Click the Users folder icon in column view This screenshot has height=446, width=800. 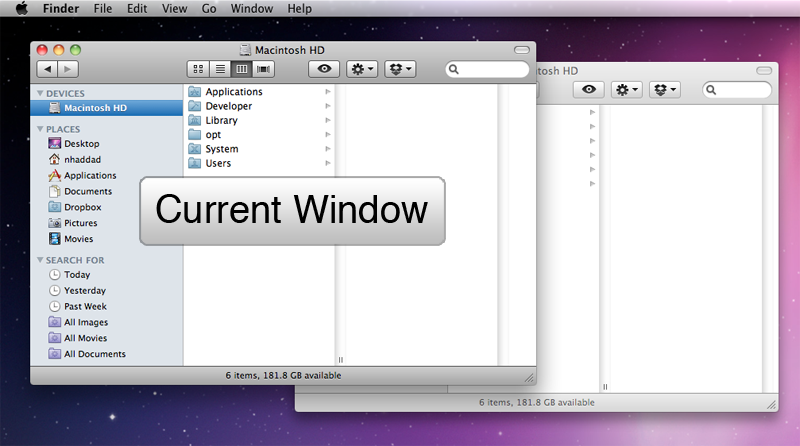[x=194, y=163]
